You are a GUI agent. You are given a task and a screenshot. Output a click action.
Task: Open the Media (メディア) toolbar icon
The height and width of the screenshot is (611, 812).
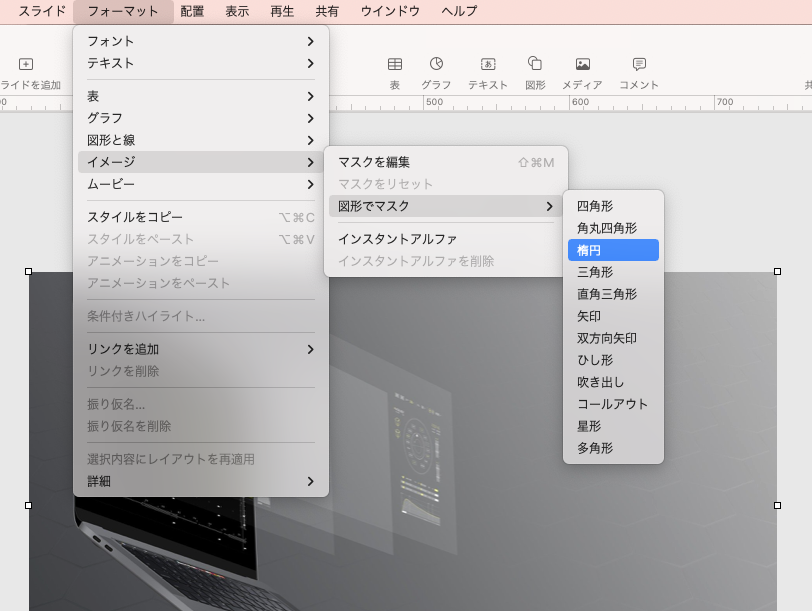583,64
